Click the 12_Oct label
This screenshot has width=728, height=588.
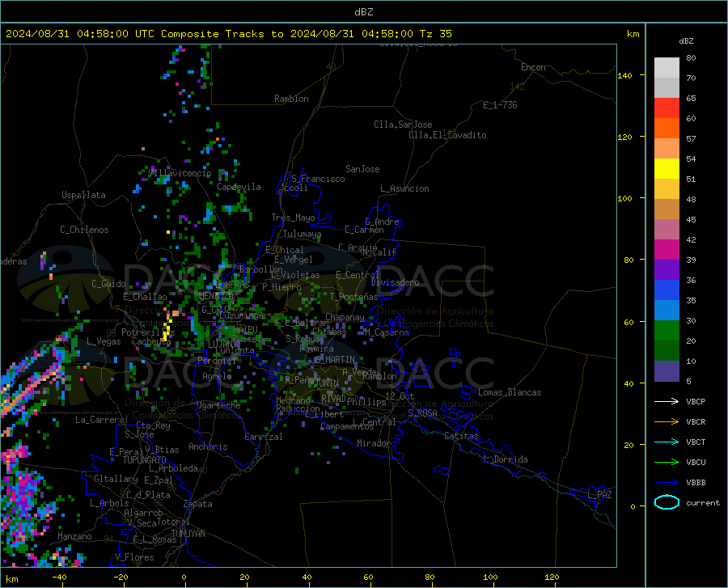coord(400,396)
